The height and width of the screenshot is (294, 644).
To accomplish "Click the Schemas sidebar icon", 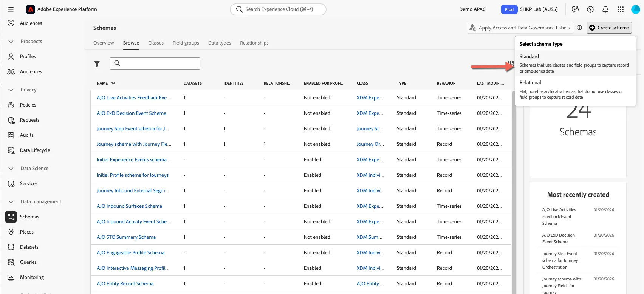I will pos(11,217).
